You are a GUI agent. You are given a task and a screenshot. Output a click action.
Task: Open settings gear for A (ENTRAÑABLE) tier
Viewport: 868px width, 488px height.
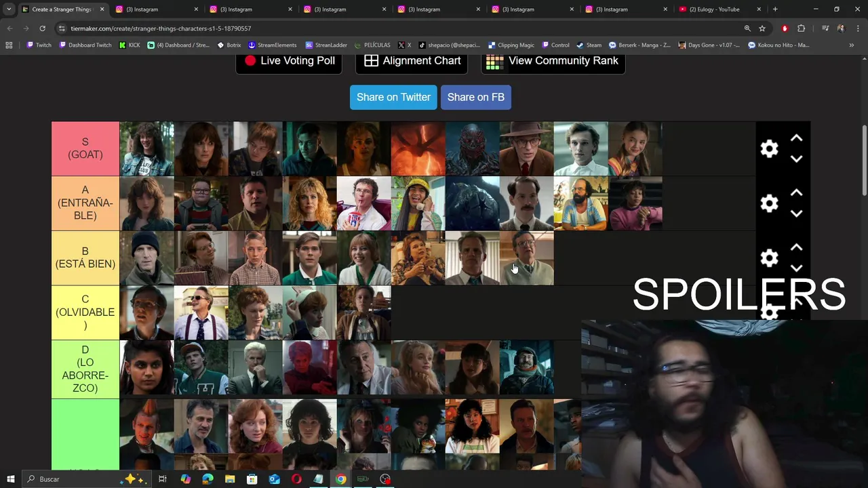tap(769, 203)
